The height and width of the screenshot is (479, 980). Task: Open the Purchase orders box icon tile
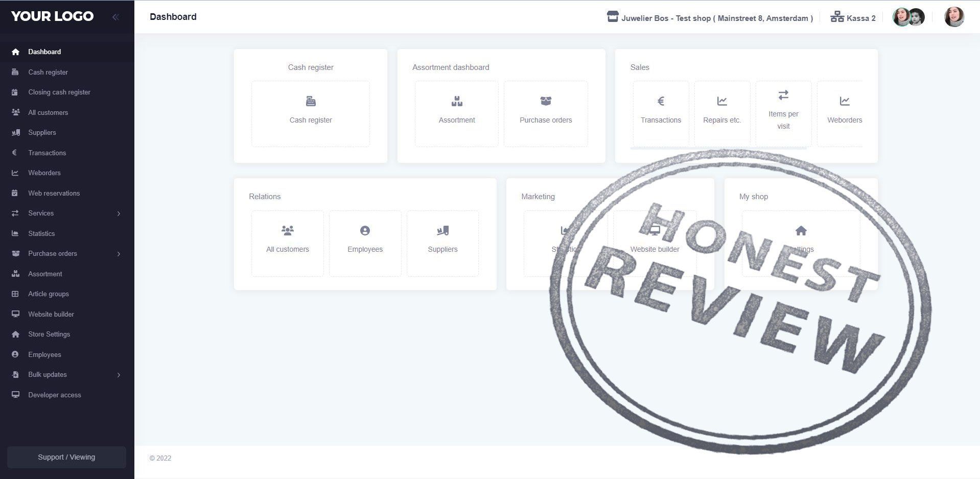click(x=545, y=102)
